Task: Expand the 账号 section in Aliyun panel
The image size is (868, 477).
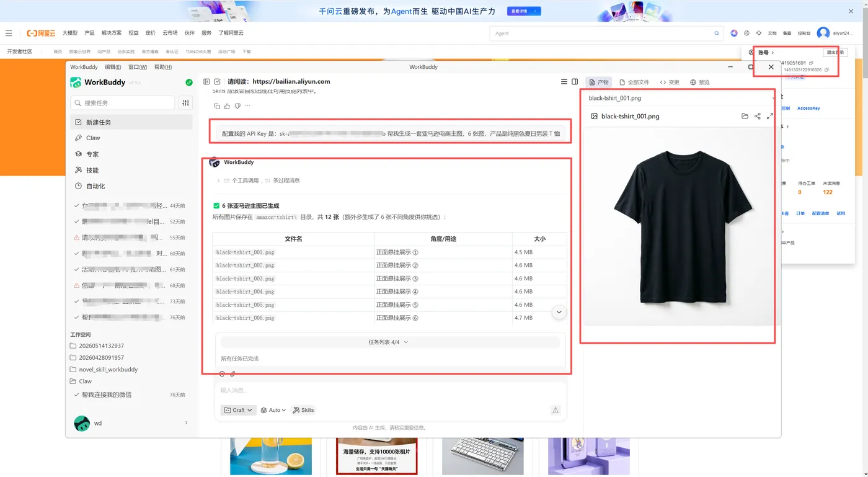Action: [766, 53]
